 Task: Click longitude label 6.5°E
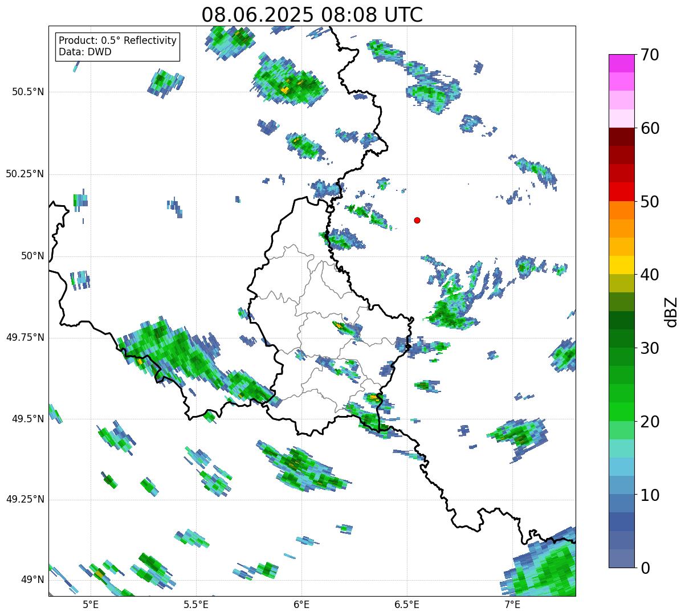click(x=407, y=605)
